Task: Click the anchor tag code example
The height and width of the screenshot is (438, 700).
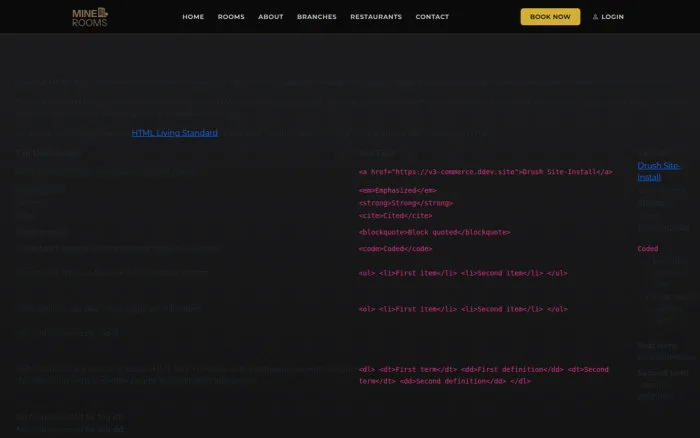Action: pos(485,172)
